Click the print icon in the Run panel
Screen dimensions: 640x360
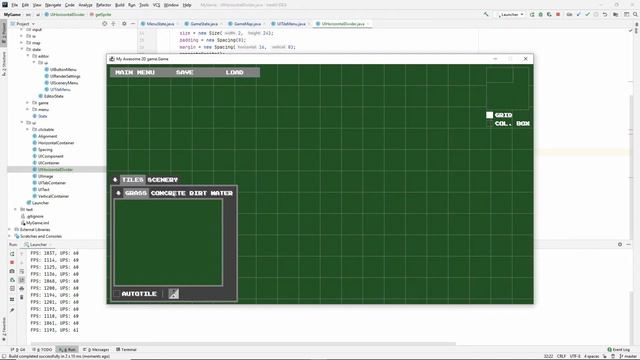22,289
